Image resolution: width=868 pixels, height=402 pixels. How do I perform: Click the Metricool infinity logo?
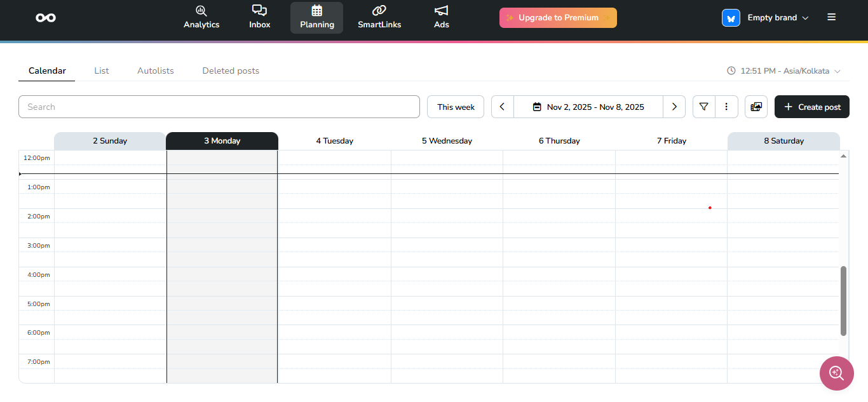pos(46,18)
